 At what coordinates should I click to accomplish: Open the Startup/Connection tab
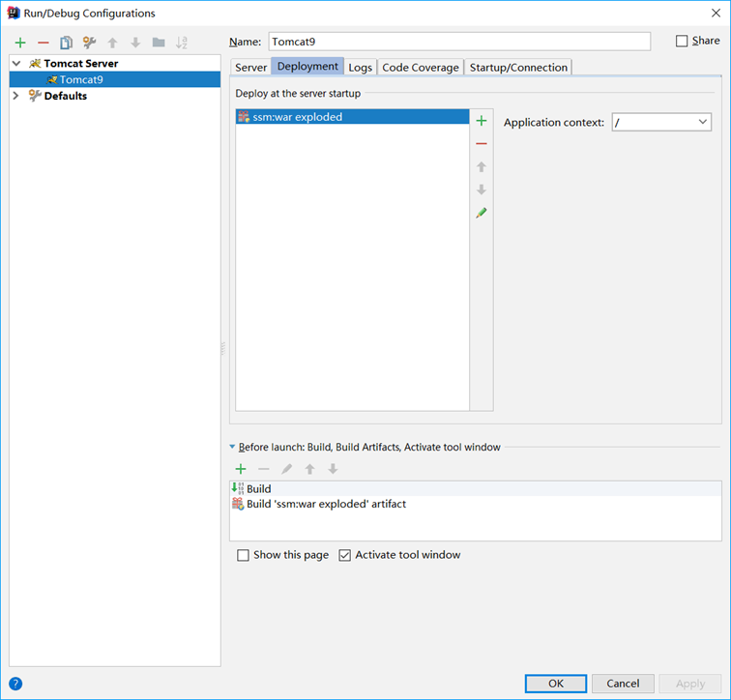[518, 67]
